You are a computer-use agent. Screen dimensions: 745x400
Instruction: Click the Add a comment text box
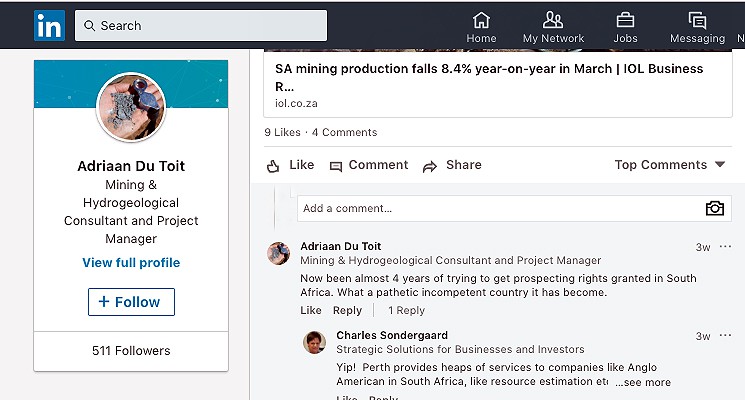click(x=498, y=208)
